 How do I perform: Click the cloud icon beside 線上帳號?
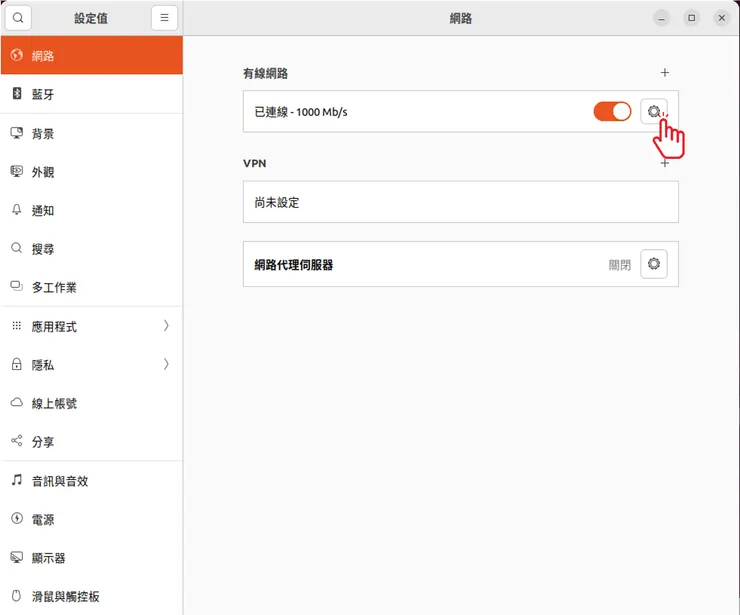coord(17,402)
